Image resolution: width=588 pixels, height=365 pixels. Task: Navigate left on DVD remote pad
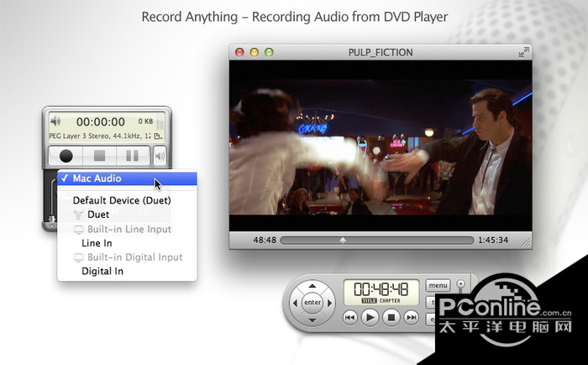click(295, 303)
